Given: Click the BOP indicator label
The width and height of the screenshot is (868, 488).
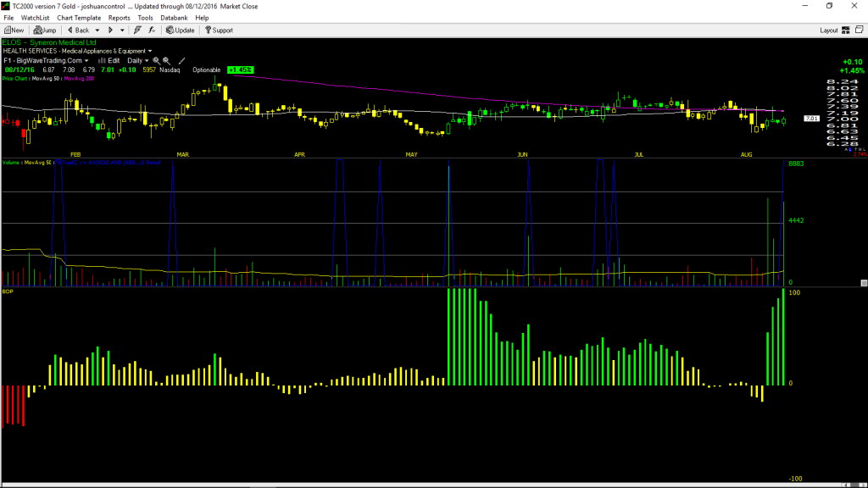Looking at the screenshot, I should (x=8, y=291).
